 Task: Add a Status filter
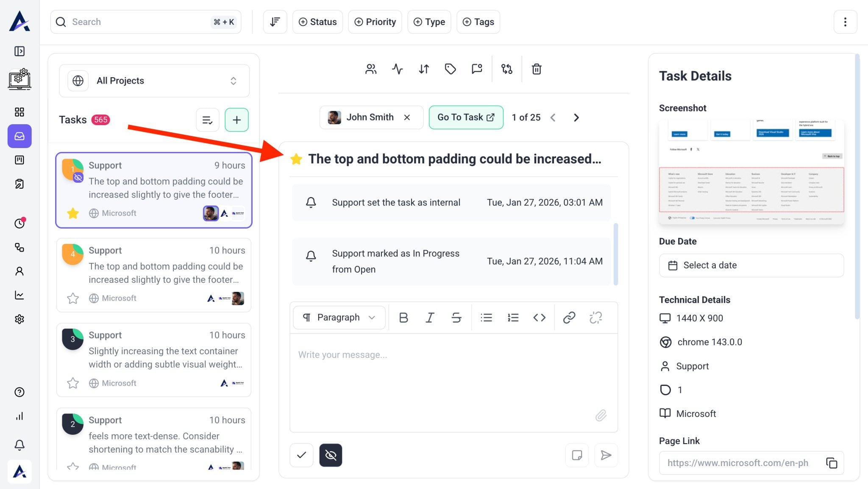click(317, 22)
